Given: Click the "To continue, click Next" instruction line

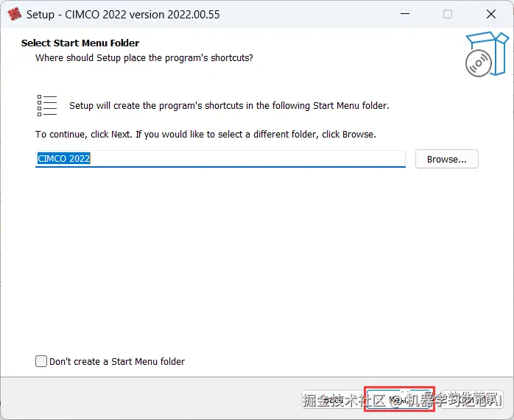Looking at the screenshot, I should [x=205, y=135].
